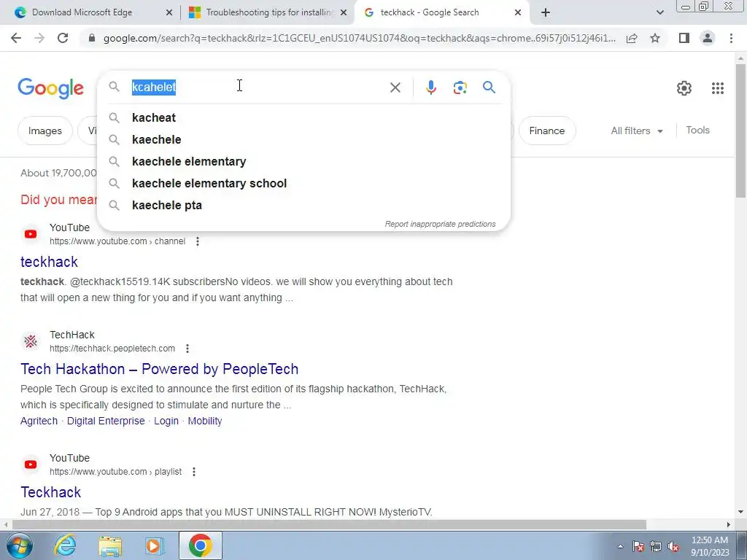
Task: Open options for YouTube playlist result
Action: [194, 472]
